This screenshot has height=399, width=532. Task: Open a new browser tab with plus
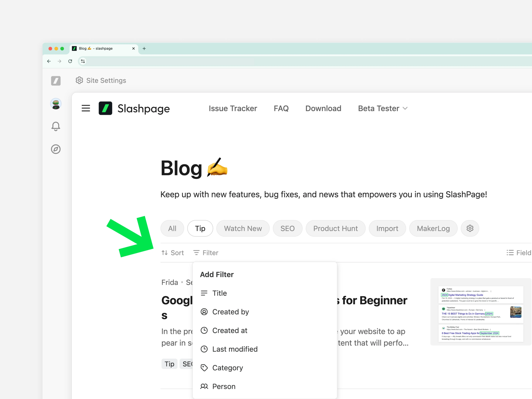point(144,49)
